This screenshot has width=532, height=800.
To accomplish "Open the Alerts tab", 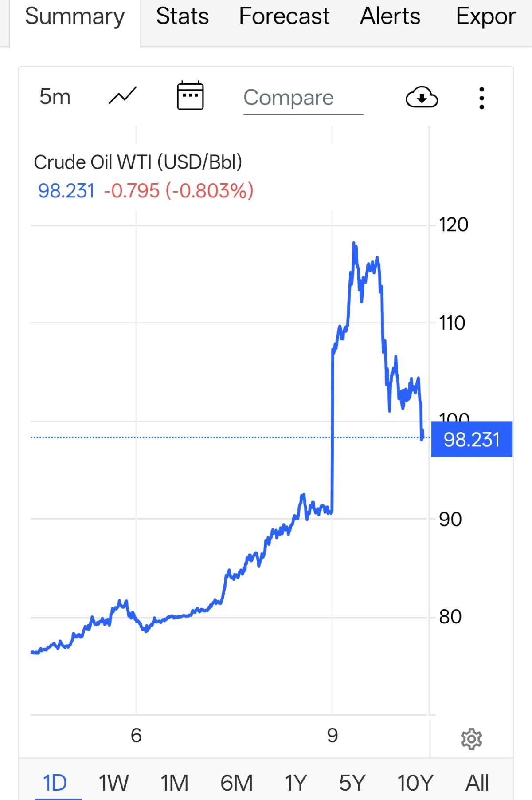I will (x=390, y=17).
